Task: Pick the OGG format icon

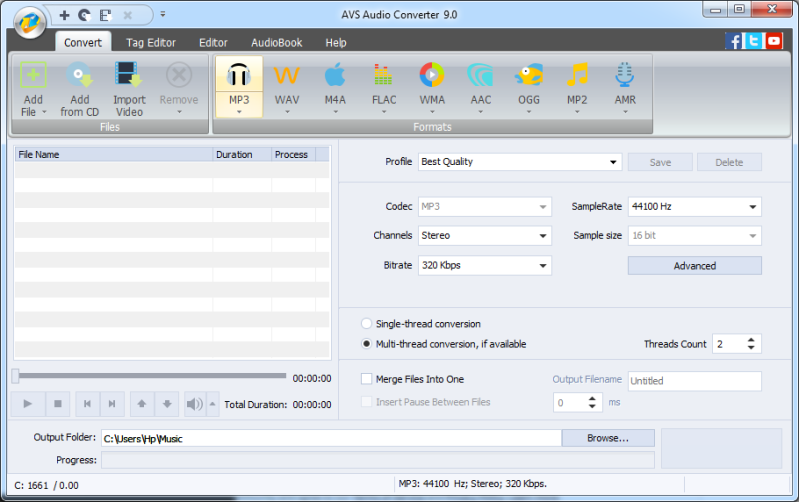Action: tap(529, 76)
